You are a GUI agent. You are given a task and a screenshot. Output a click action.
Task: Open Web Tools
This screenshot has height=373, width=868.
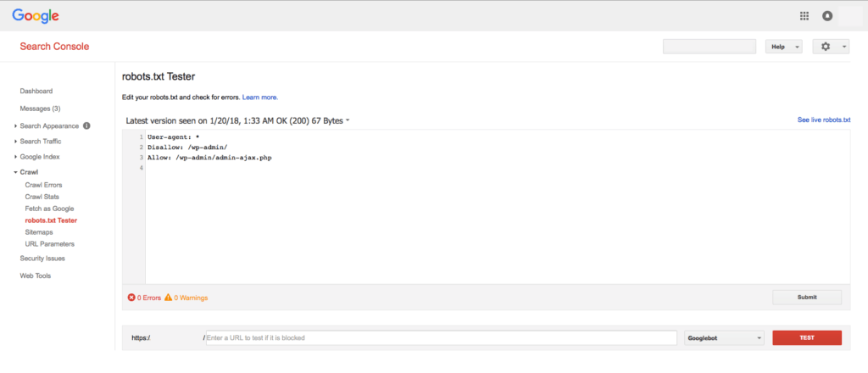(36, 276)
